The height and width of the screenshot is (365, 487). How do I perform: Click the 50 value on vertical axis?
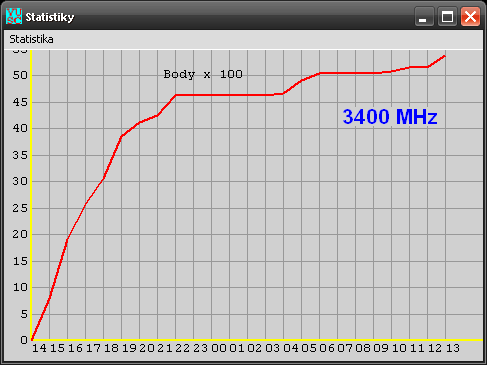coord(20,75)
